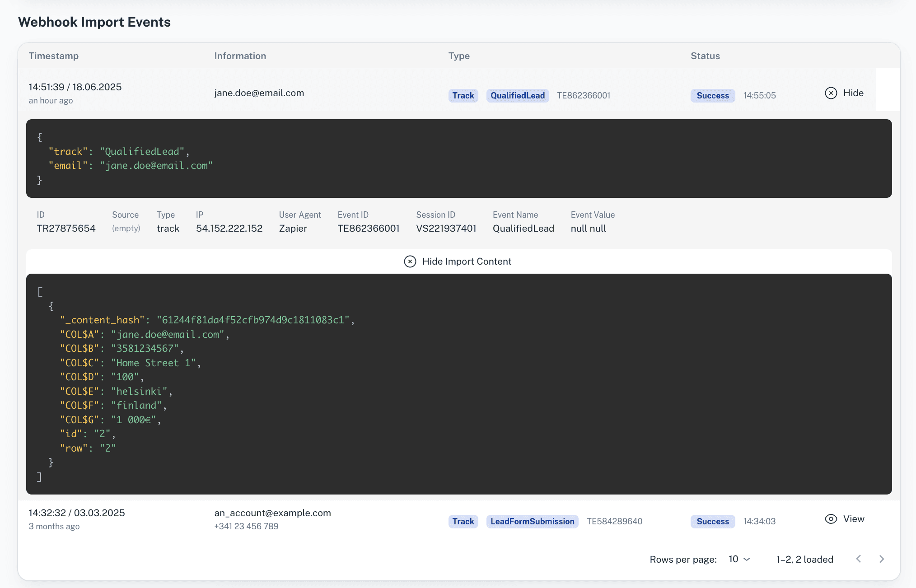The width and height of the screenshot is (916, 588).
Task: Click Session ID value VS221937401
Action: [x=446, y=229]
